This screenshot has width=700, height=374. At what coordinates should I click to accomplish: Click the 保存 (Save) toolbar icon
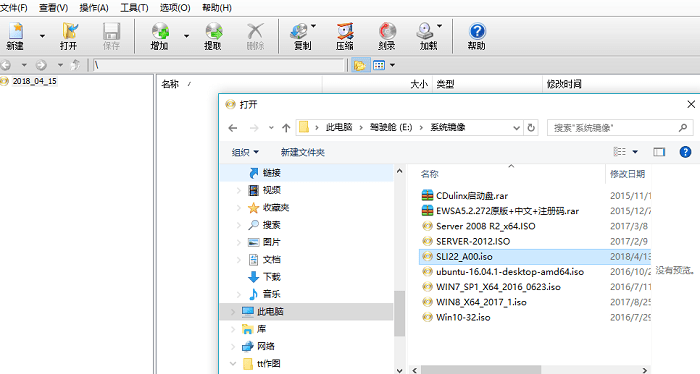pyautogui.click(x=111, y=36)
